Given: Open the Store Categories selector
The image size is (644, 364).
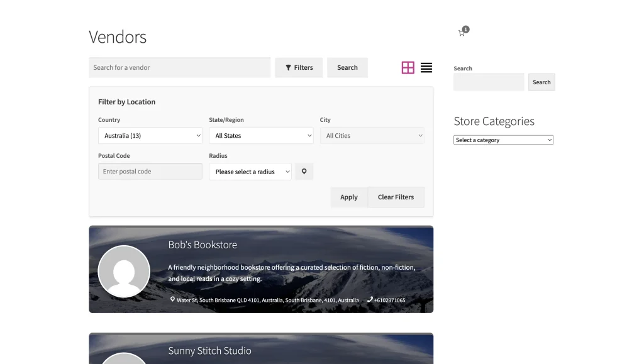Looking at the screenshot, I should pos(503,140).
